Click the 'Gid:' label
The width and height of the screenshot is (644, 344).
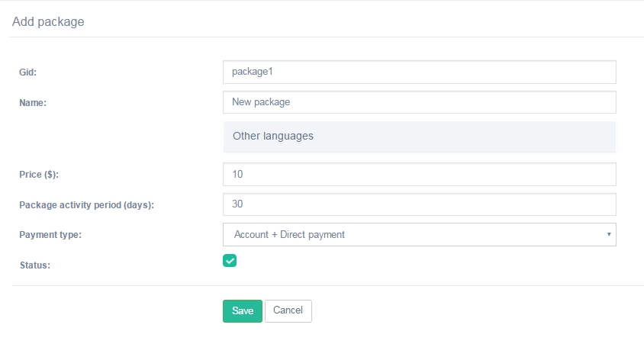28,72
